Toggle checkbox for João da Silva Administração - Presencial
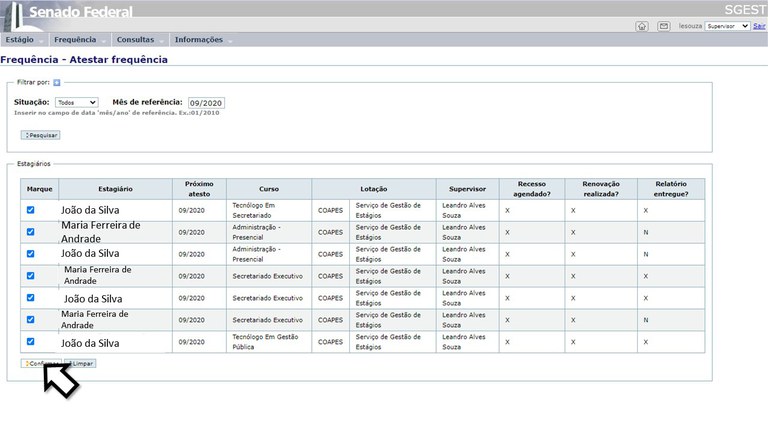Image resolution: width=768 pixels, height=432 pixels. click(x=31, y=254)
